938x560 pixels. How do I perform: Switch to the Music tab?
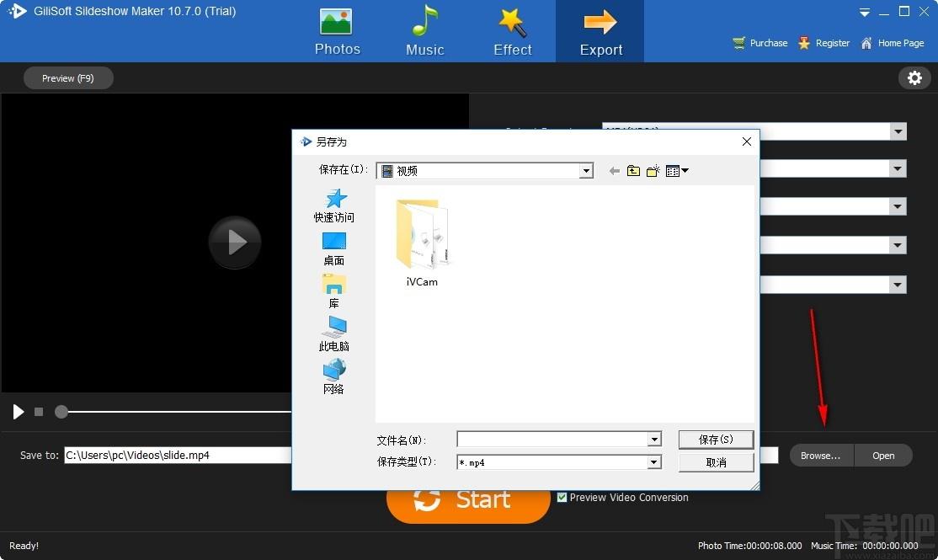[x=424, y=31]
